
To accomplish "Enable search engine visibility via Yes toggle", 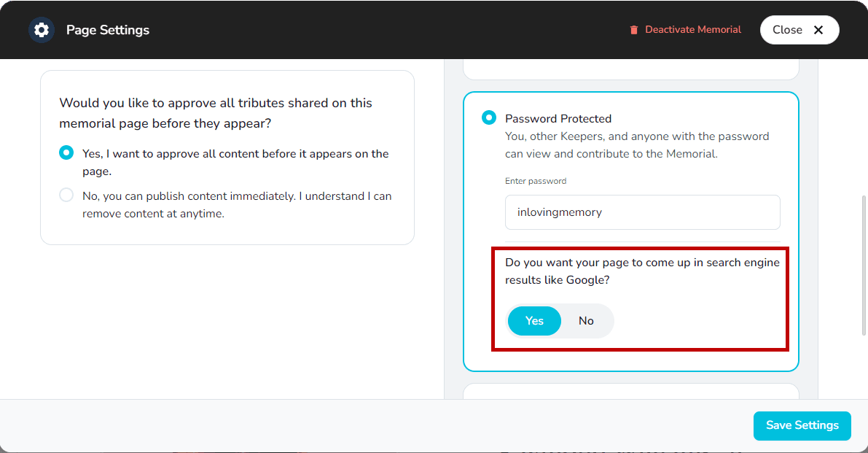I will [x=534, y=321].
